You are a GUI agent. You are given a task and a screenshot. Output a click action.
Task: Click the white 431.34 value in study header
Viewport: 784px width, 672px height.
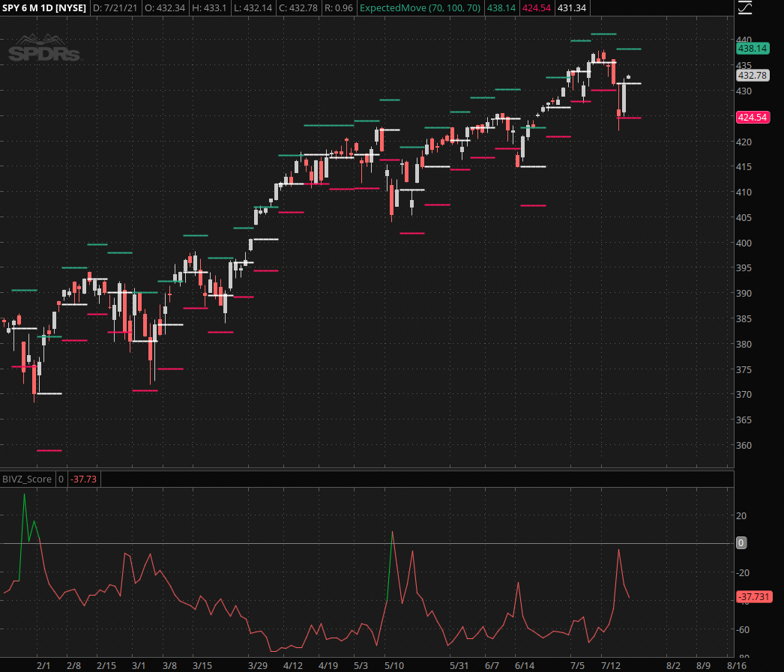coord(572,8)
